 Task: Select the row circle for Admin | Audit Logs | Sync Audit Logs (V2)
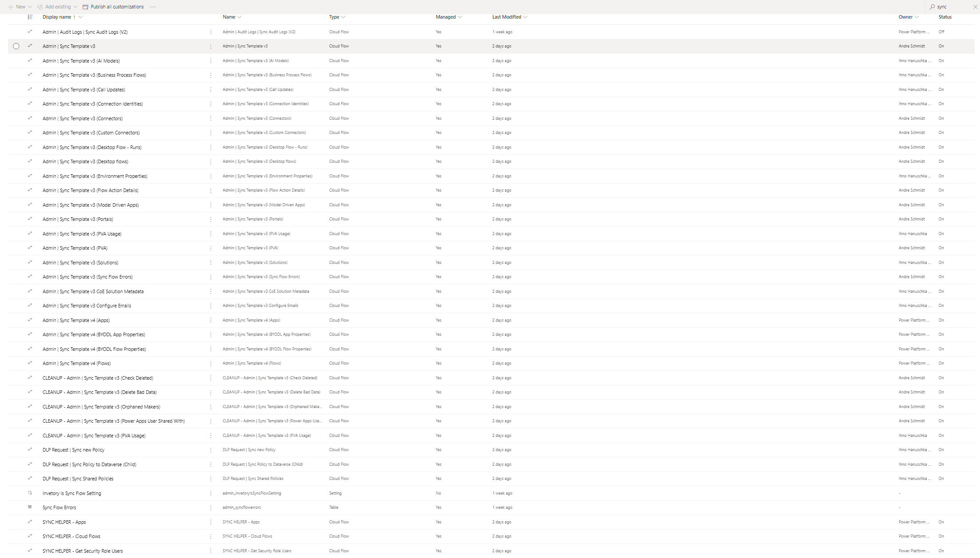pos(16,31)
